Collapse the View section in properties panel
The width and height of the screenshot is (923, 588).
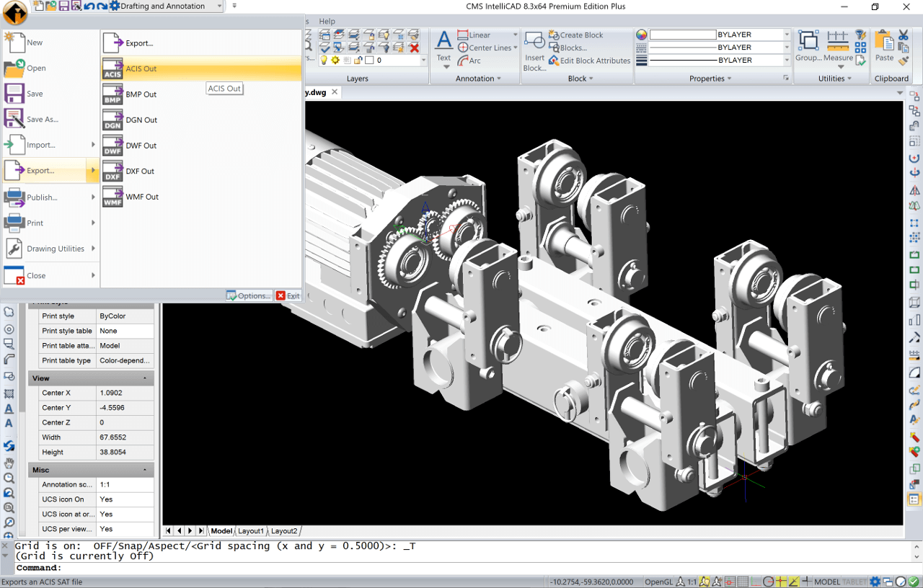145,378
